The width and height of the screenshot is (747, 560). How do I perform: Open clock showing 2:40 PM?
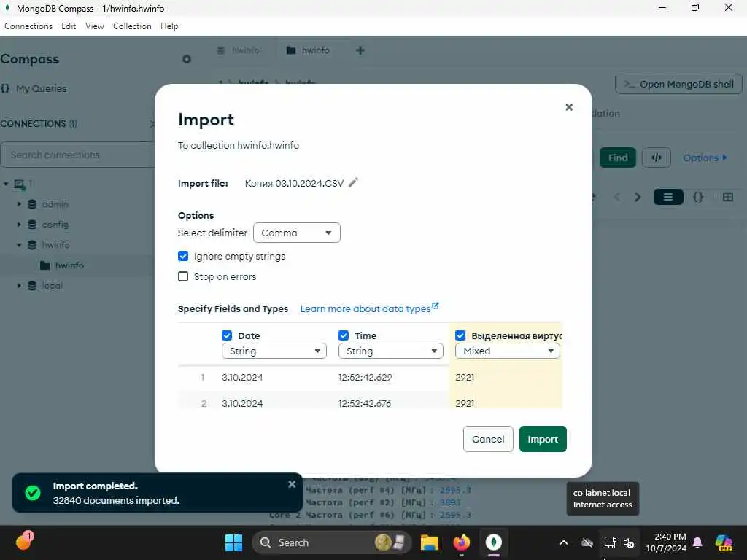(666, 542)
